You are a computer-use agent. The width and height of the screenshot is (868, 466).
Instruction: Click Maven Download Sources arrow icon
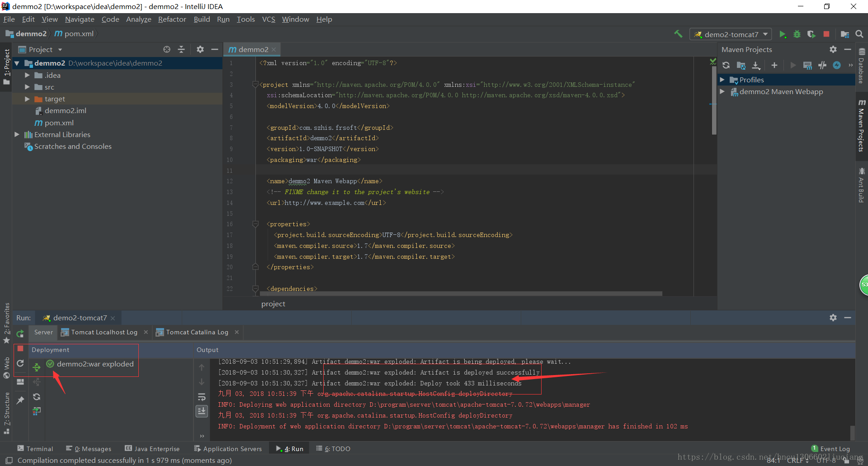(x=756, y=65)
